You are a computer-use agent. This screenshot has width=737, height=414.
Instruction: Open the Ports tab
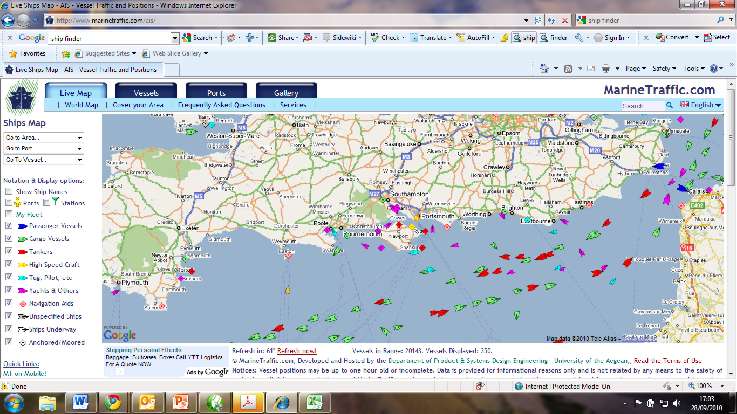click(215, 91)
